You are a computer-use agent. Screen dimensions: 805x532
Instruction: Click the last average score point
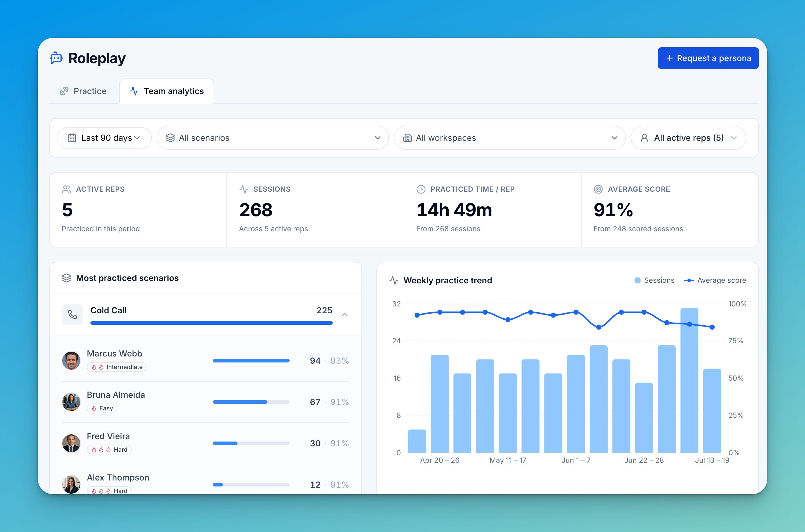pyautogui.click(x=712, y=327)
